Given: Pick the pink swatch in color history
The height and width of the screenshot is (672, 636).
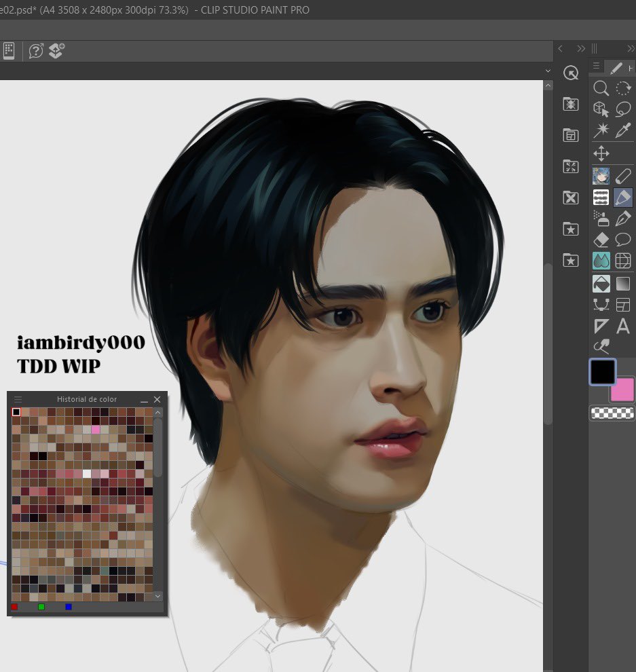Looking at the screenshot, I should (96, 430).
